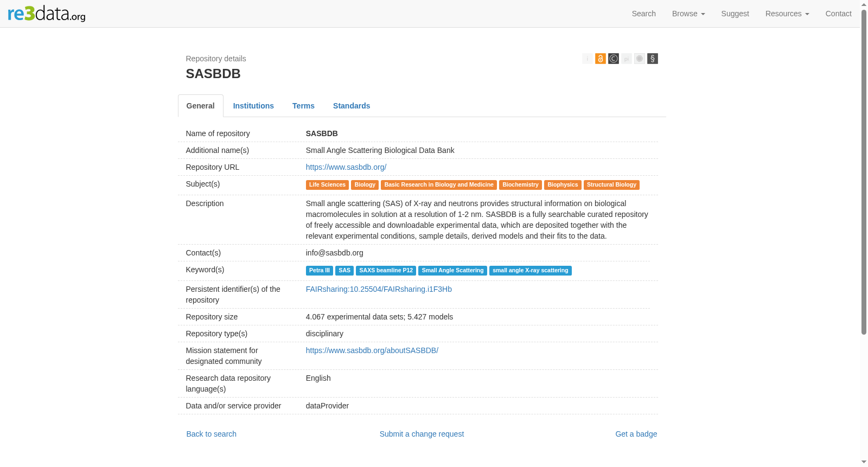Switch to the Institutions tab

253,106
